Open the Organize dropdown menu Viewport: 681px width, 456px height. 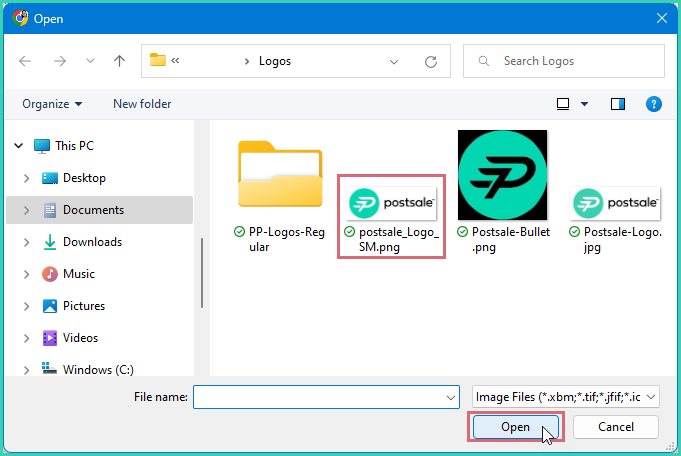[52, 104]
